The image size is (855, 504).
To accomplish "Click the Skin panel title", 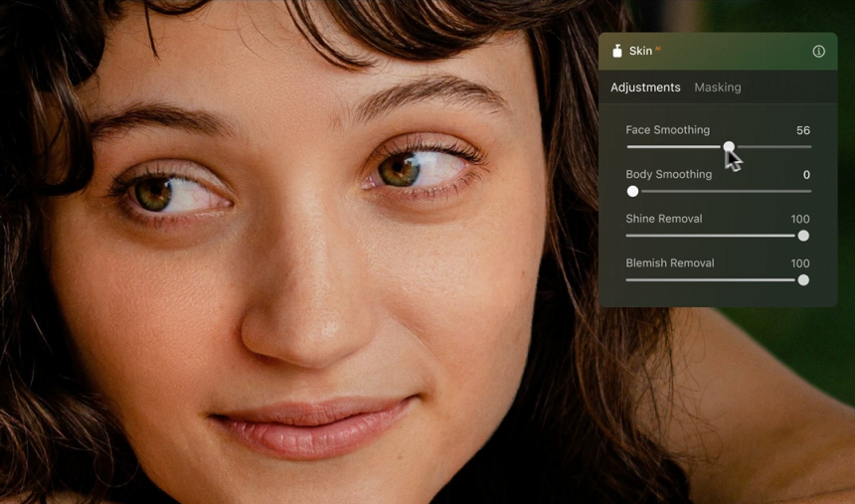I will point(640,51).
